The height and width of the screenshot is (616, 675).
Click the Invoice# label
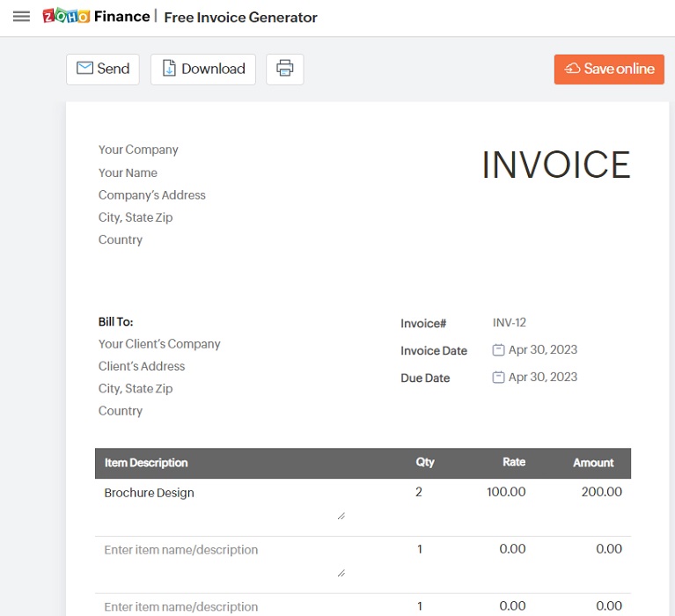pyautogui.click(x=423, y=323)
